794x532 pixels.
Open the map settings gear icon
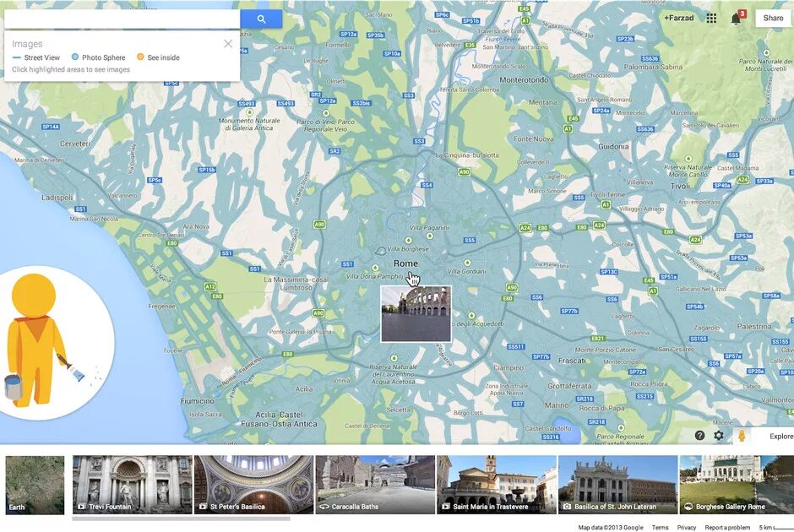coord(719,436)
